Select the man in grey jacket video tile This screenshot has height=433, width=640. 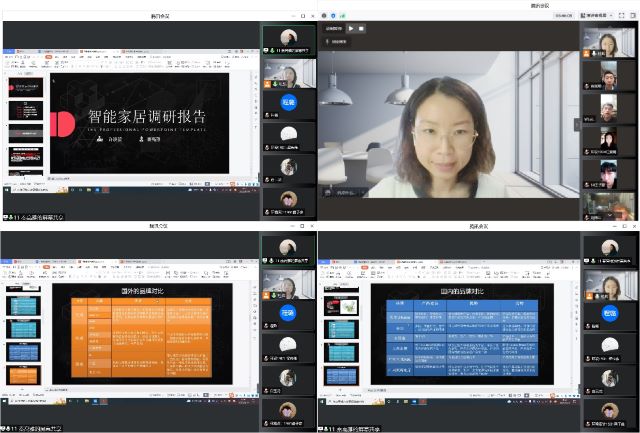click(x=609, y=75)
